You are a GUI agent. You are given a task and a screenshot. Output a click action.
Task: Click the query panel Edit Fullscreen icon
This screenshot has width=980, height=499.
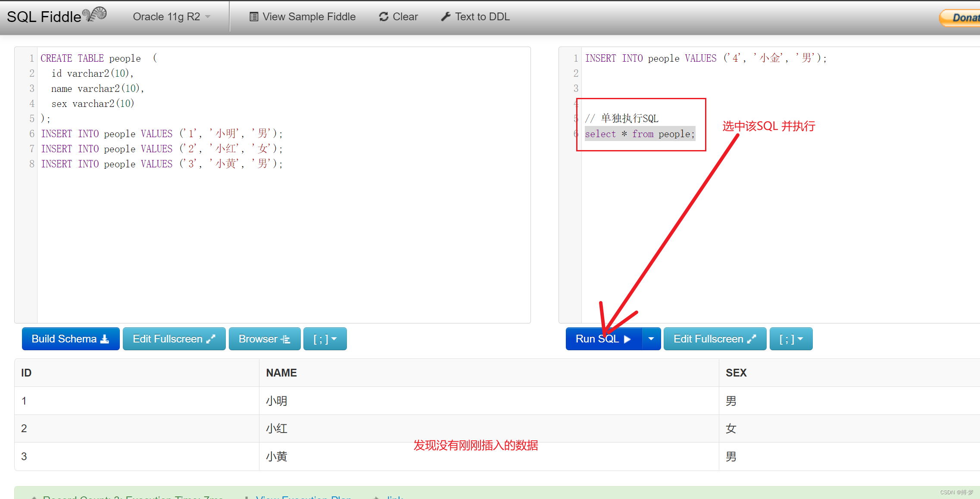coord(752,339)
